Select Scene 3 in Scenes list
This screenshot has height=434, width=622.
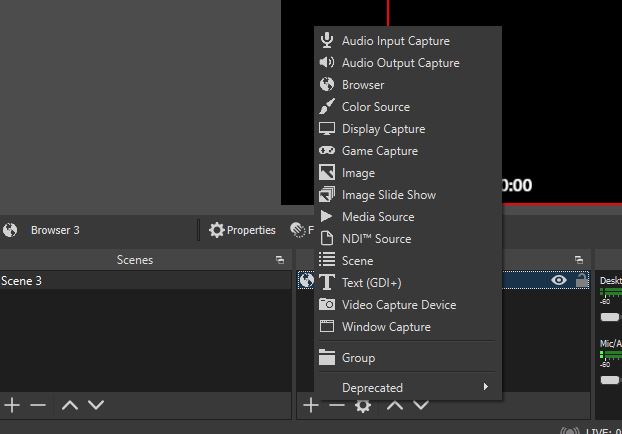146,280
